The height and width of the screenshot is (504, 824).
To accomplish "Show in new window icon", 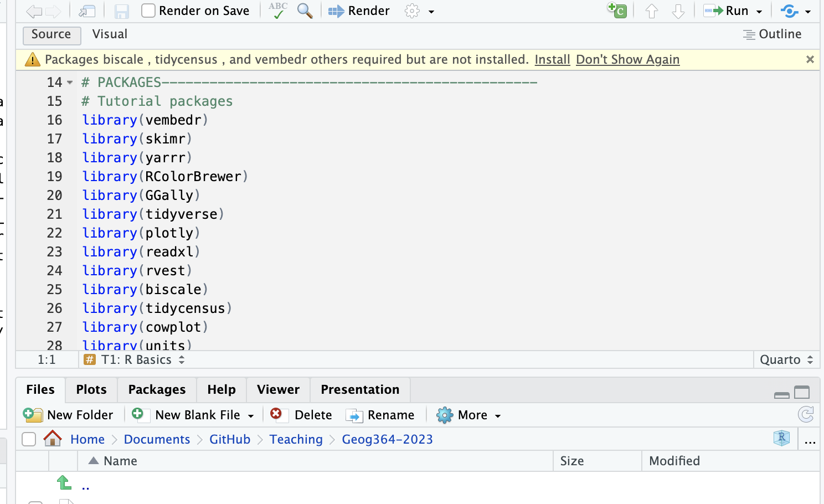I will point(87,11).
